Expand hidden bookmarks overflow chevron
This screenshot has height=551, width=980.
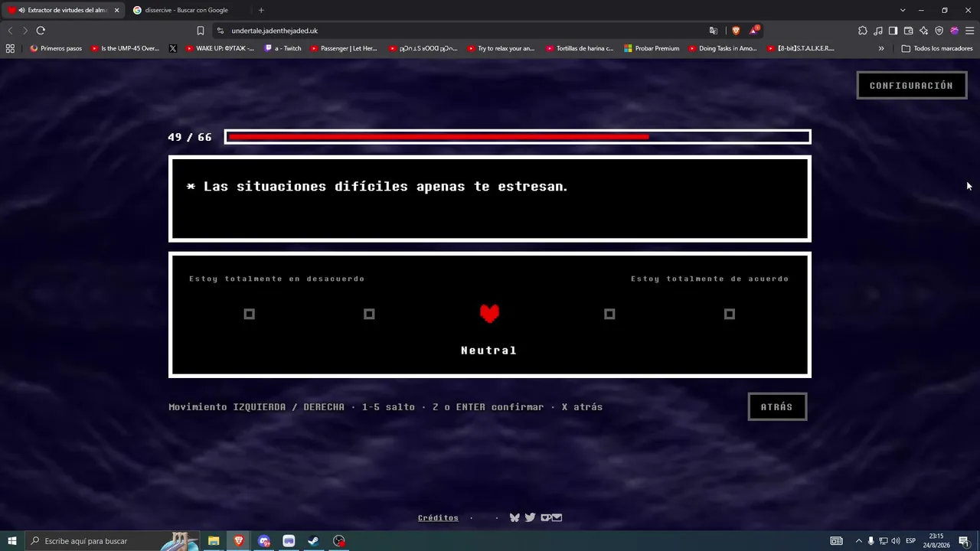(x=881, y=48)
